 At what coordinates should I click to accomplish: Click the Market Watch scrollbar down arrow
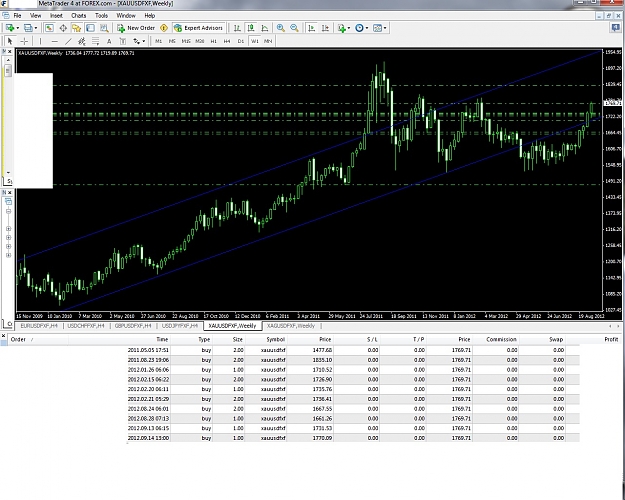tap(8, 173)
